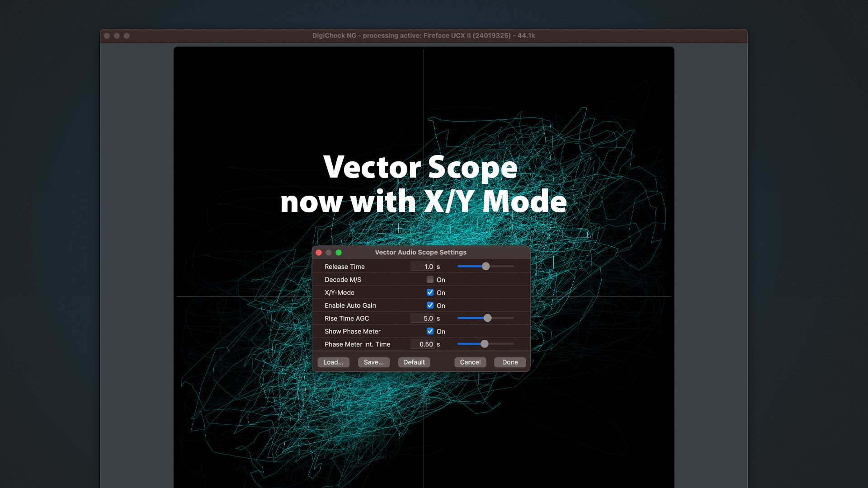Click the Cancel button

click(x=470, y=362)
